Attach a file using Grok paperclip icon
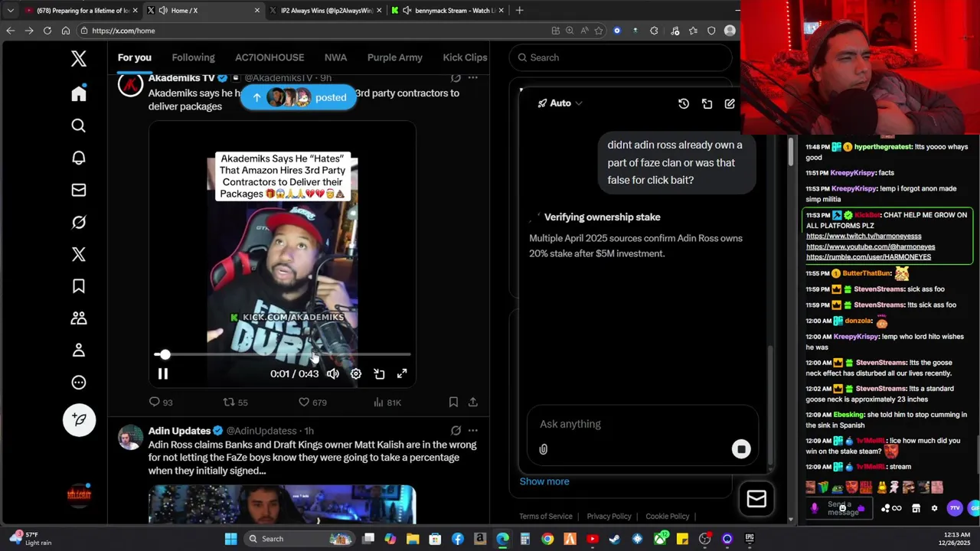The width and height of the screenshot is (980, 551). 544,449
